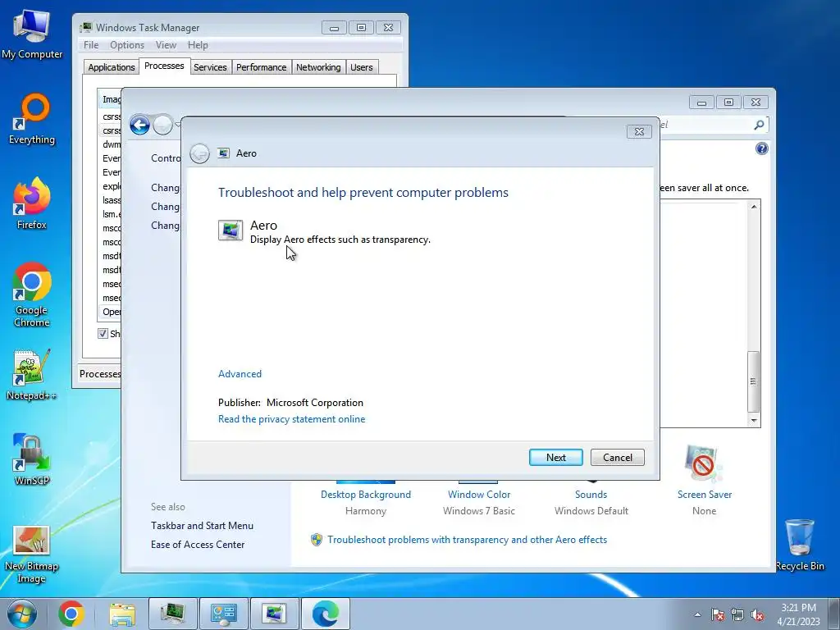
Task: Click the Action Center flag tray icon
Action: (718, 614)
